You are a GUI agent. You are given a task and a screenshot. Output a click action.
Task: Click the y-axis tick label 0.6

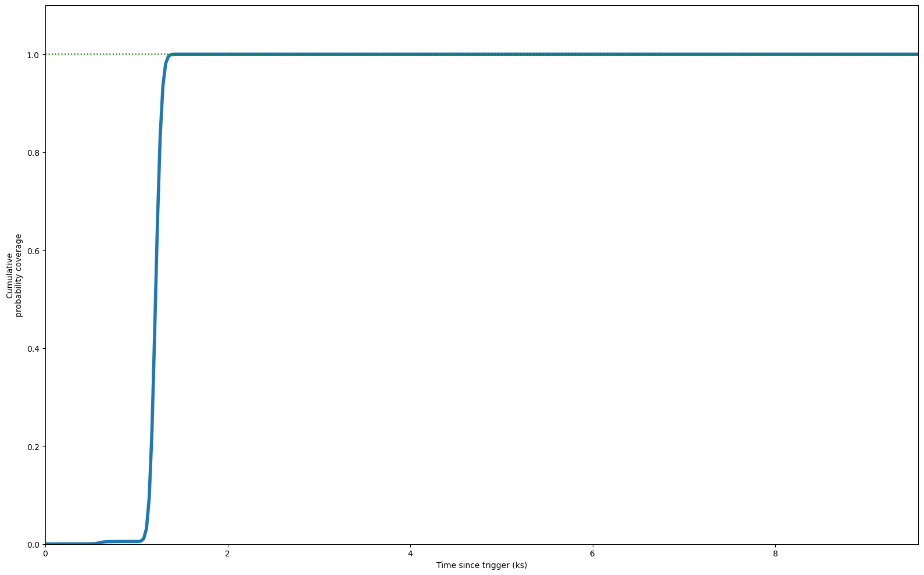(x=33, y=251)
